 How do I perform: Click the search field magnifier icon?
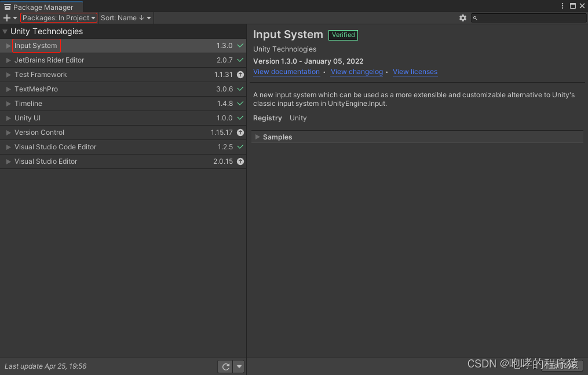[475, 18]
